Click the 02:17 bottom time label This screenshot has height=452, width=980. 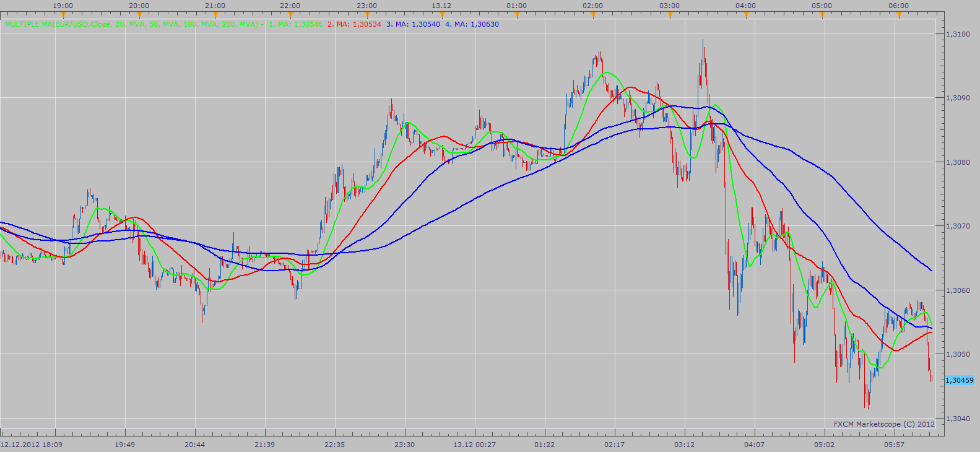pos(615,445)
